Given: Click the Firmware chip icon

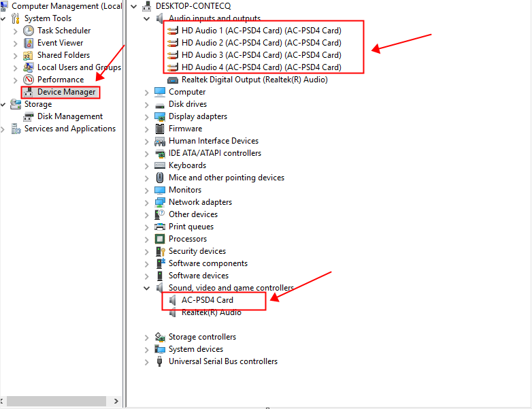Looking at the screenshot, I should (x=160, y=129).
